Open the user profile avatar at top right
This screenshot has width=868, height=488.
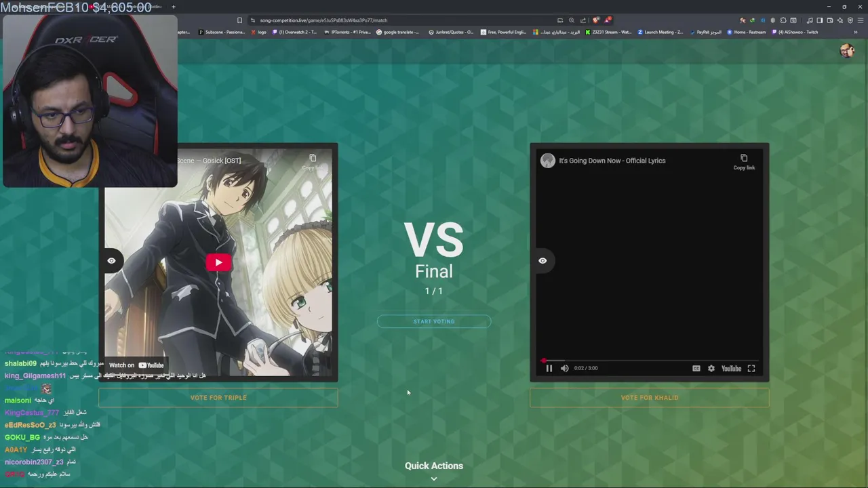click(x=846, y=50)
